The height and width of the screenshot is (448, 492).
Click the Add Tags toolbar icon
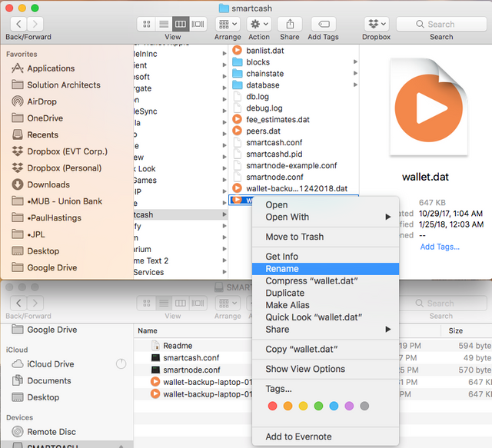pos(324,25)
